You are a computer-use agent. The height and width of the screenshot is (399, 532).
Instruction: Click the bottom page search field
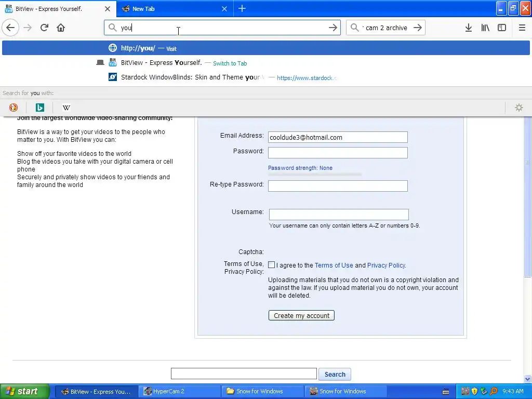pyautogui.click(x=244, y=374)
